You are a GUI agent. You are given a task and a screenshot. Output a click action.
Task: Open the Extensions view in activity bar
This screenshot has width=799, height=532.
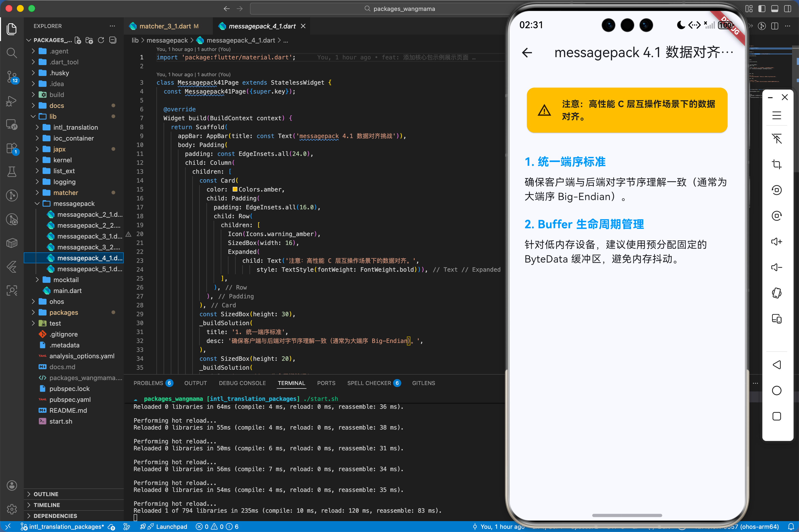(x=12, y=149)
